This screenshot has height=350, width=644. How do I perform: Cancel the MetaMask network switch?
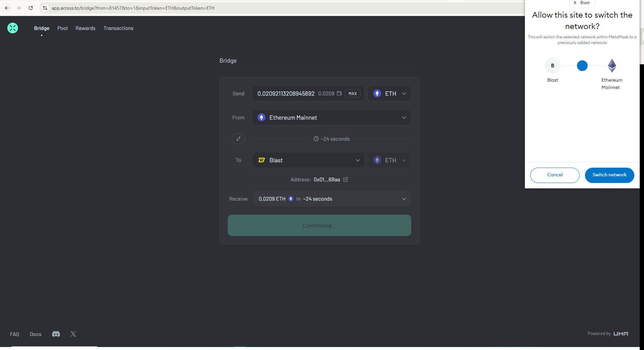(x=555, y=175)
